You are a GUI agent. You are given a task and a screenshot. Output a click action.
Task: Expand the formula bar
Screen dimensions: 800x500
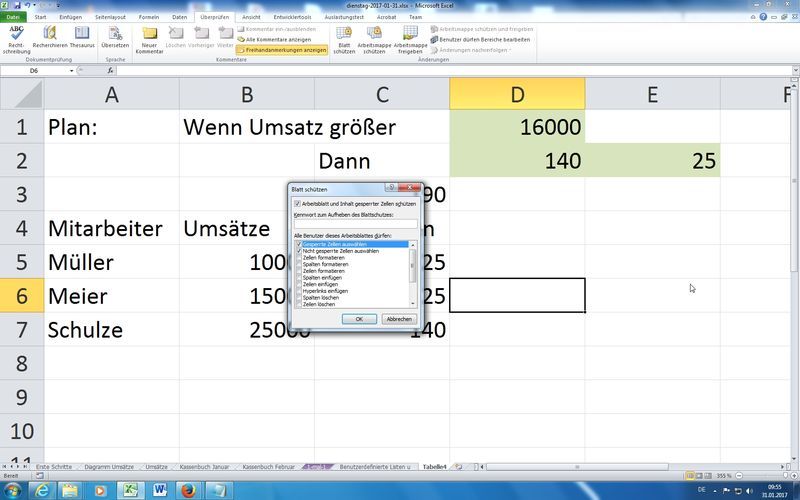coord(795,70)
